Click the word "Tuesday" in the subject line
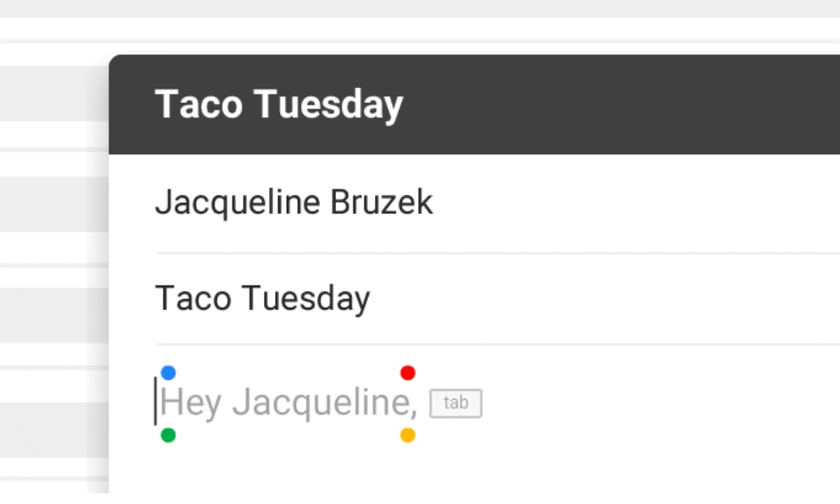Viewport: 840px width, 504px height. (306, 298)
